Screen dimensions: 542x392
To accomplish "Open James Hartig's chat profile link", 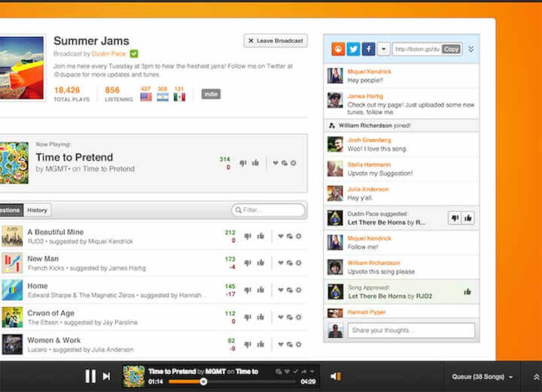I will (x=365, y=96).
